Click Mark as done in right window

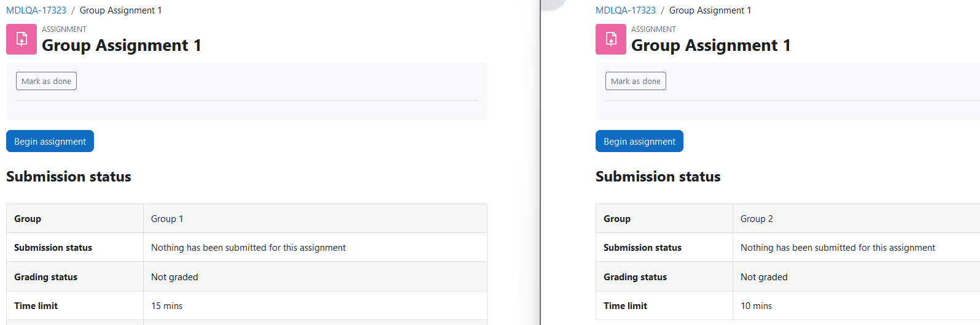pyautogui.click(x=636, y=81)
